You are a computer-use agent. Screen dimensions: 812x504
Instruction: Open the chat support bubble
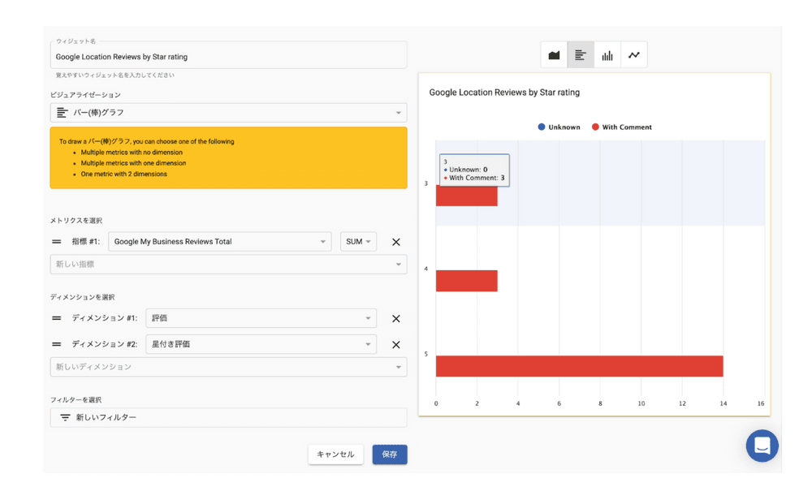[762, 446]
